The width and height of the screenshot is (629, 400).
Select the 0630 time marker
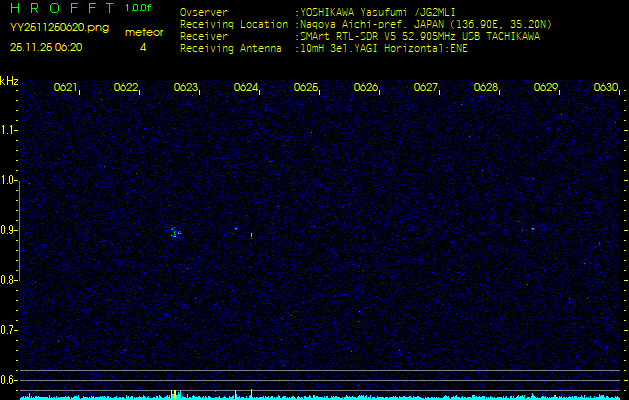[606, 88]
